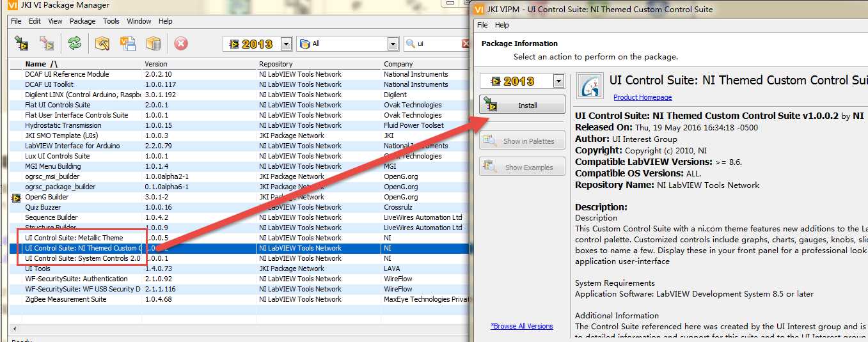
Task: Select Flat User Interface Controls Suite row
Action: tap(239, 115)
